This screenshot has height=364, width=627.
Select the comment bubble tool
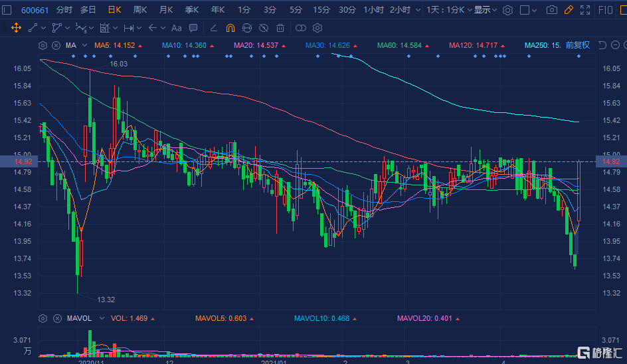click(x=193, y=28)
